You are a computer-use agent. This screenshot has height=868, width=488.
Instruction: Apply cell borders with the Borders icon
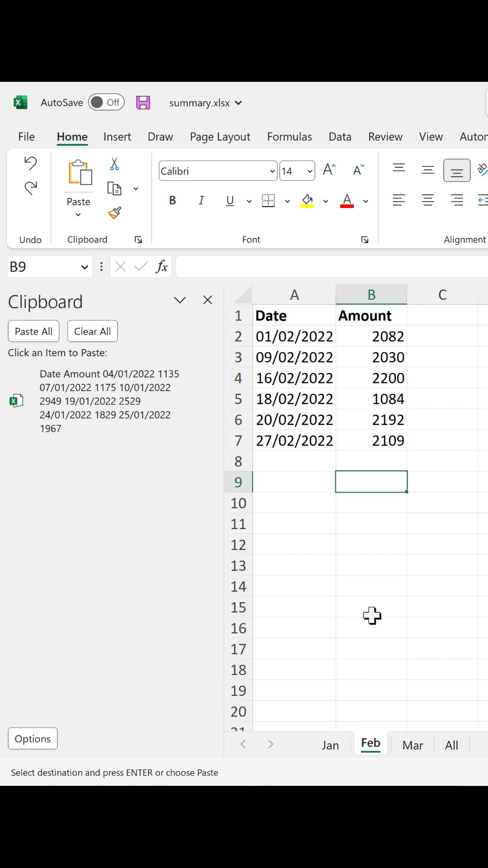click(268, 200)
